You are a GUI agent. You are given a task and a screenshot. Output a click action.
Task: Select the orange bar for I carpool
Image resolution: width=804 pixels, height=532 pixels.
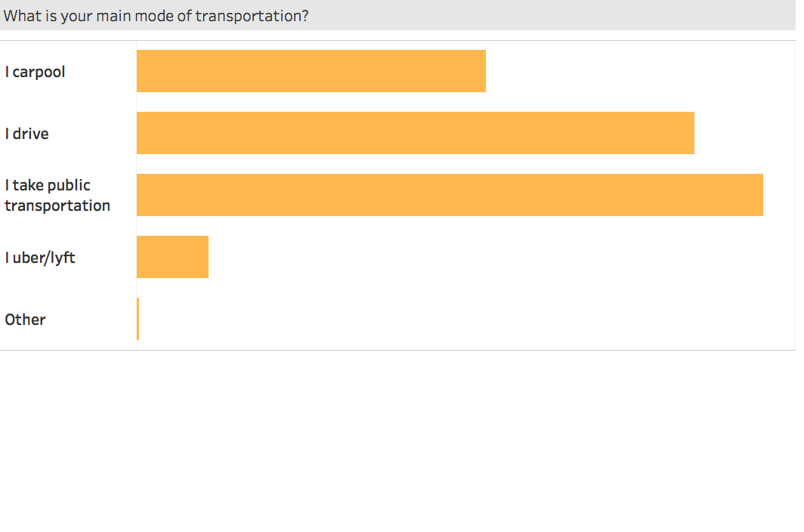(x=311, y=71)
